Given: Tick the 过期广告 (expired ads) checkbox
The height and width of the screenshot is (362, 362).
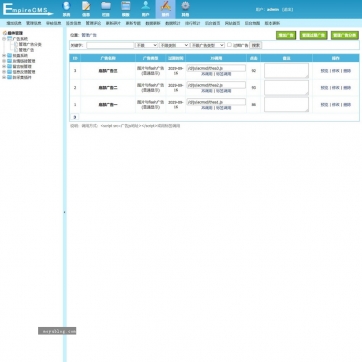Looking at the screenshot, I should click(x=229, y=45).
